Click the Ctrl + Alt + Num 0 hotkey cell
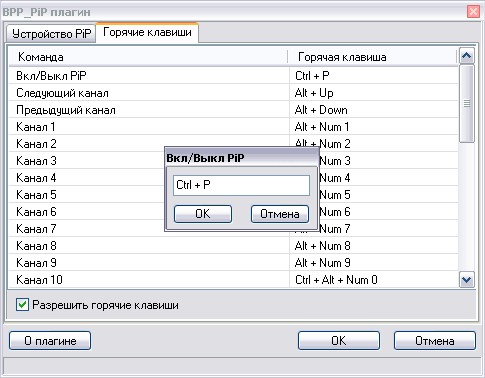The width and height of the screenshot is (485, 378). point(374,280)
